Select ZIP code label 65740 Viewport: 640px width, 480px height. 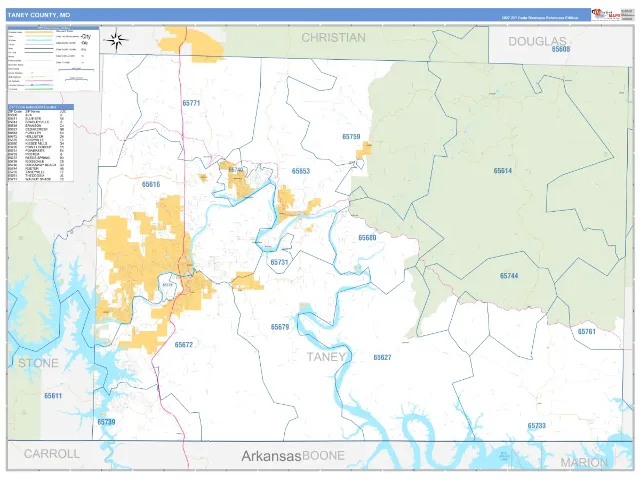[236, 170]
